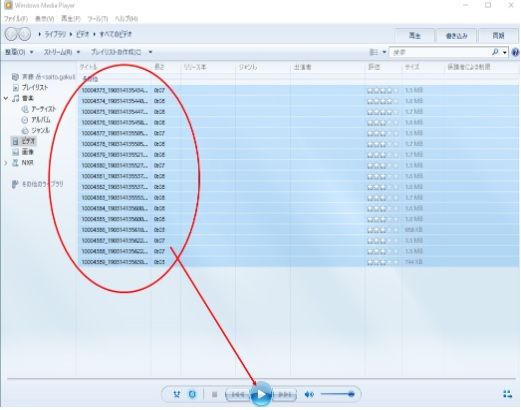Switch to the 書き込み burn tab
Screen dimensions: 521x410
coord(456,36)
